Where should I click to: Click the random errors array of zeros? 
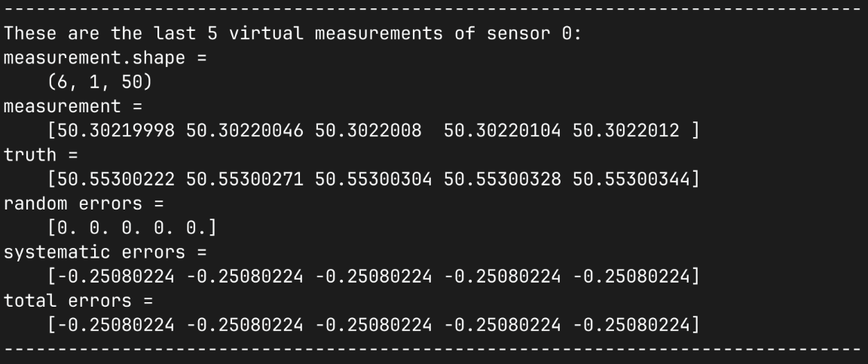(x=120, y=228)
